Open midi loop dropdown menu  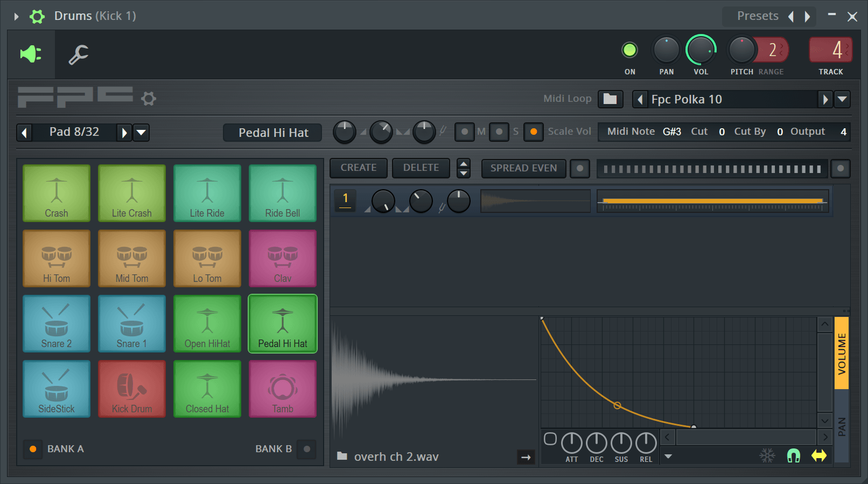click(843, 100)
